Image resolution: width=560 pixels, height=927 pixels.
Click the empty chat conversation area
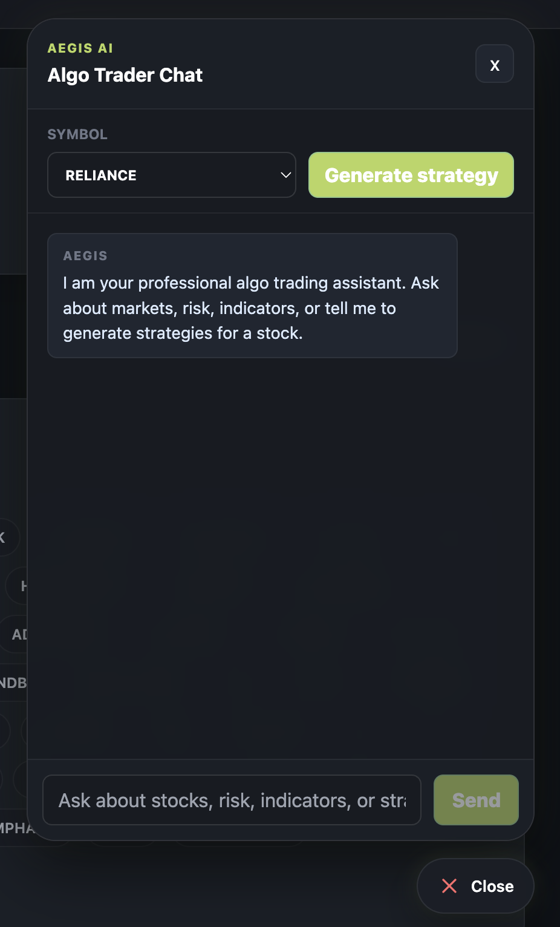281,557
